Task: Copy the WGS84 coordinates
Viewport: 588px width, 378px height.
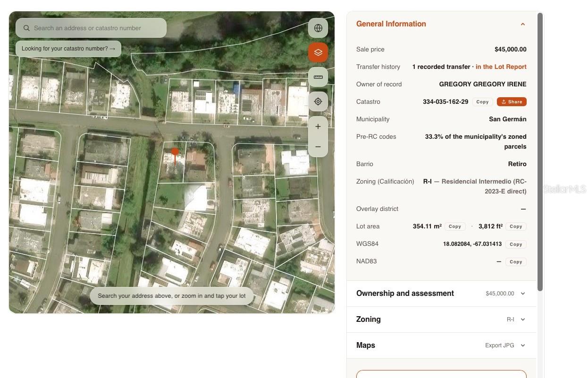Action: (x=516, y=244)
